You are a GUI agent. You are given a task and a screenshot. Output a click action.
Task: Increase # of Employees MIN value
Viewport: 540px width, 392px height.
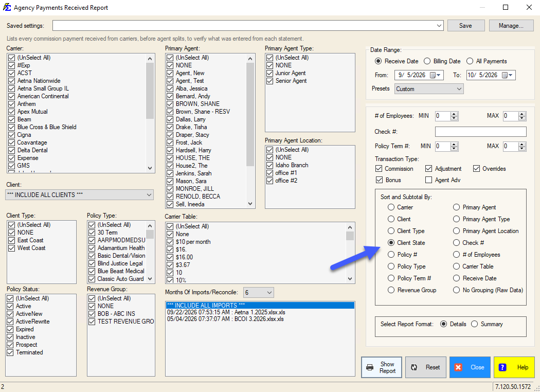tap(454, 114)
